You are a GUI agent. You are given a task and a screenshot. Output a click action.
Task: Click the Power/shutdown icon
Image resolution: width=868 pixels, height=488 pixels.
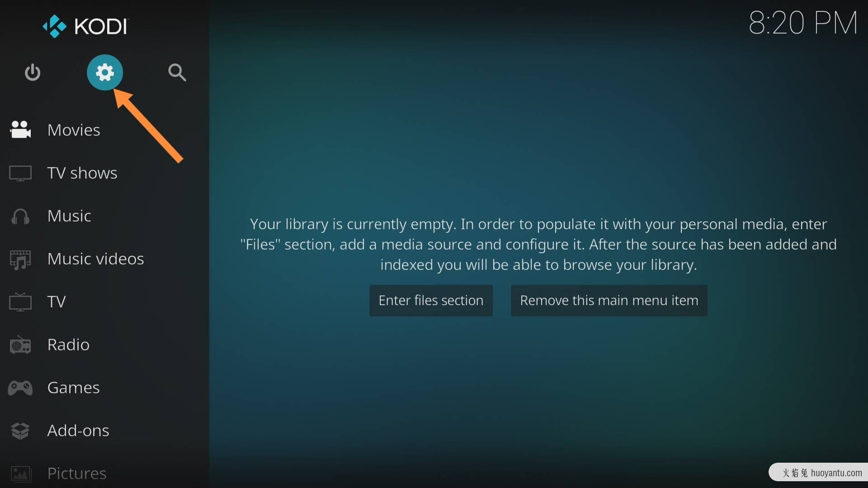[x=33, y=71]
